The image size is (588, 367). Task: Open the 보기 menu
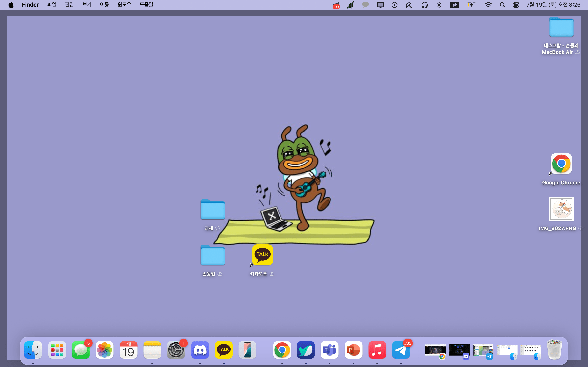pyautogui.click(x=87, y=5)
